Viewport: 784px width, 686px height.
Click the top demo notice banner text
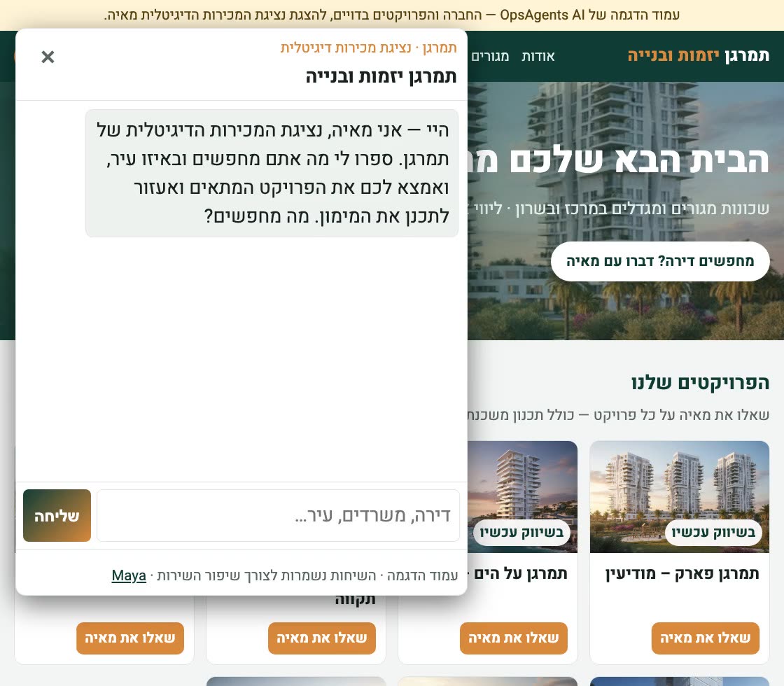pyautogui.click(x=392, y=15)
